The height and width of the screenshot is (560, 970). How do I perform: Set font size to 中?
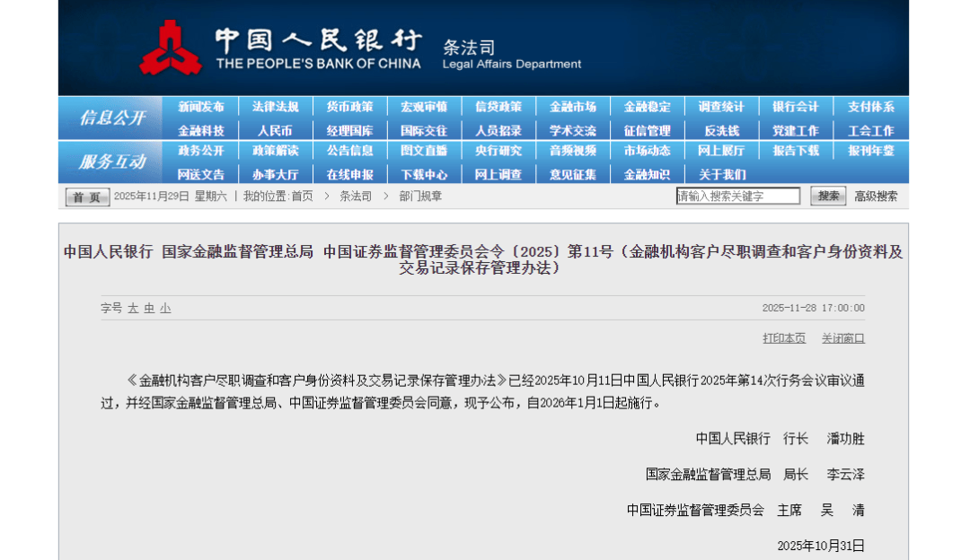[x=149, y=308]
